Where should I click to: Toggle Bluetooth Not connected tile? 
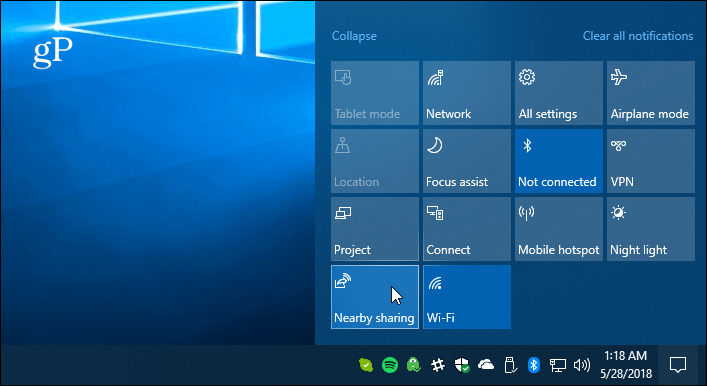click(559, 161)
